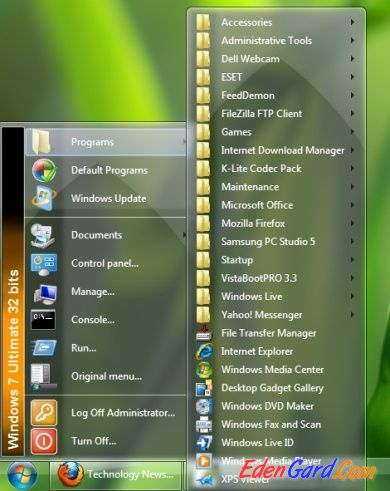Expand the Accessories submenu arrow
The image size is (390, 491).
[x=352, y=22]
